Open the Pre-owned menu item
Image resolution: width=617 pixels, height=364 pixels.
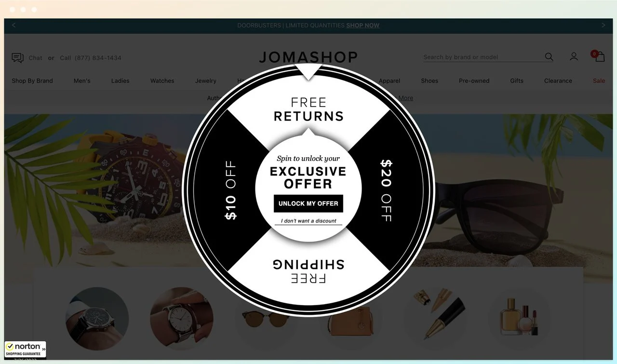[x=474, y=81]
